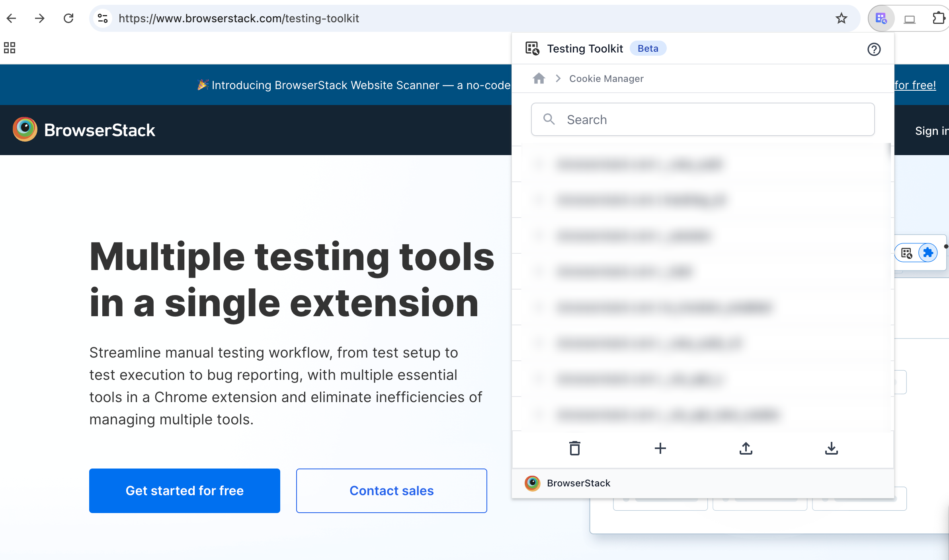Go back with the browser back arrow

[x=12, y=18]
